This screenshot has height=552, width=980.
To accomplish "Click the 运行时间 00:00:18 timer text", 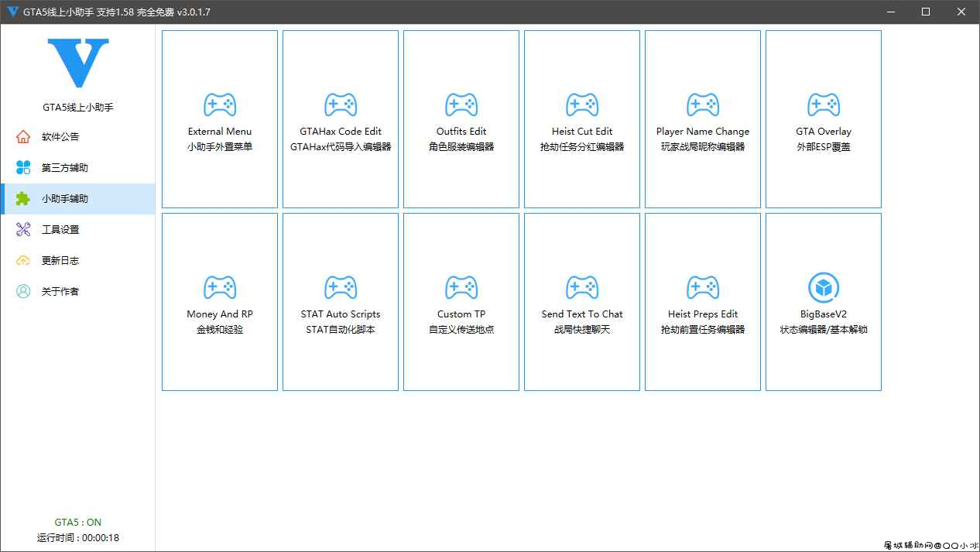I will (x=77, y=537).
